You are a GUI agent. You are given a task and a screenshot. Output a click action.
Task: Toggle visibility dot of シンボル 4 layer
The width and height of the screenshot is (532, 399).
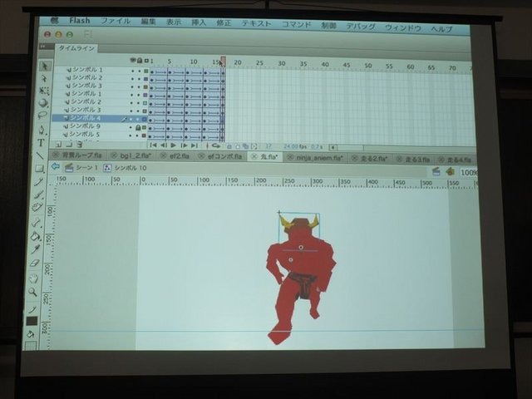pos(131,119)
